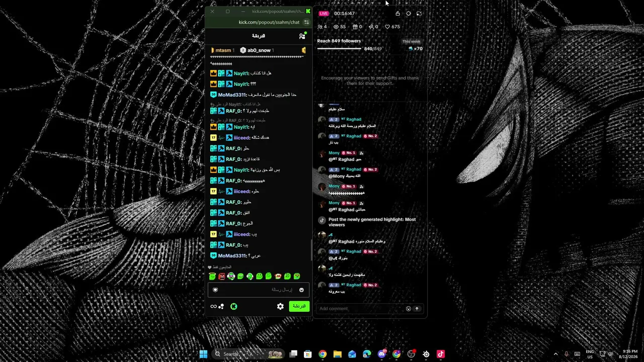This screenshot has height=362, width=644.
Task: Click the pop-out icon in TikTok live header
Action: coord(419,14)
